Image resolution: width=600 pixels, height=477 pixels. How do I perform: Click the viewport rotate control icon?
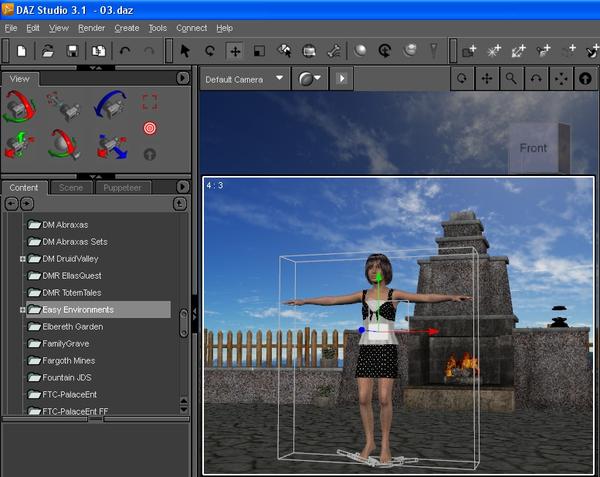click(x=462, y=79)
